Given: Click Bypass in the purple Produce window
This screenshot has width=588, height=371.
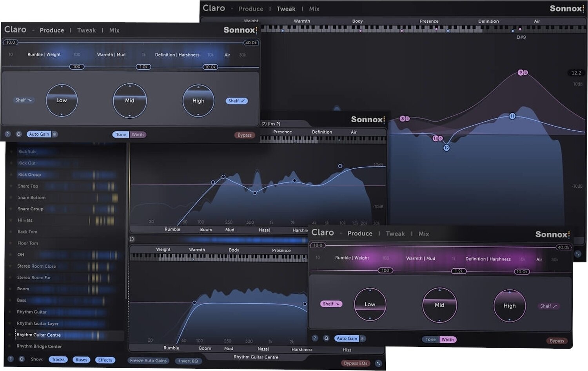Looking at the screenshot, I should [557, 341].
